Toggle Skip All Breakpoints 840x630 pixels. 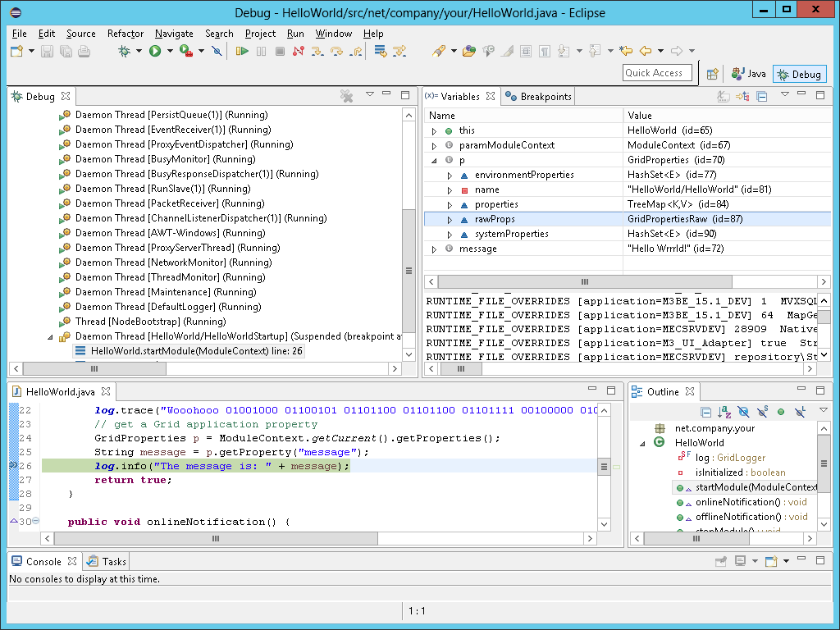[x=217, y=51]
